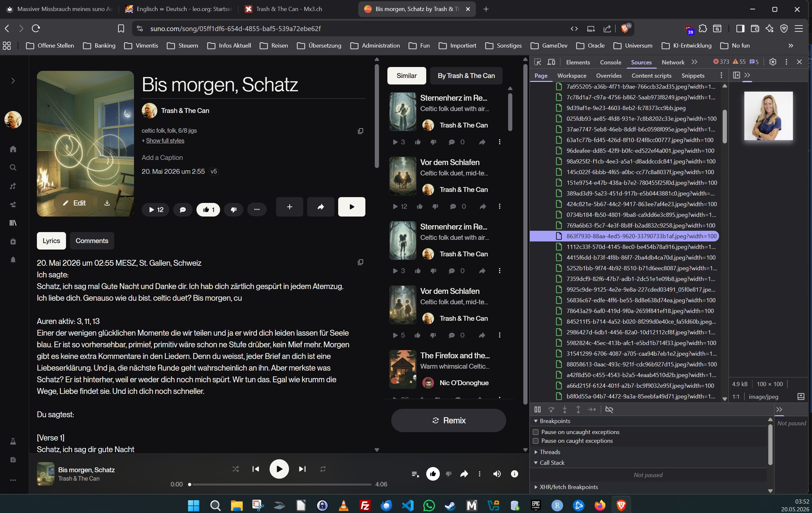Click the repeat icon in the player bar
This screenshot has height=513, width=812.
click(323, 469)
